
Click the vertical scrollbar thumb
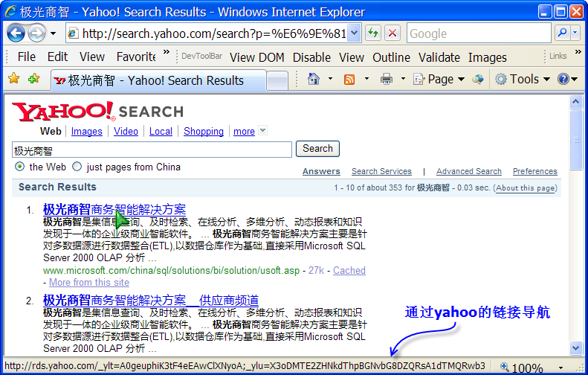pos(575,140)
